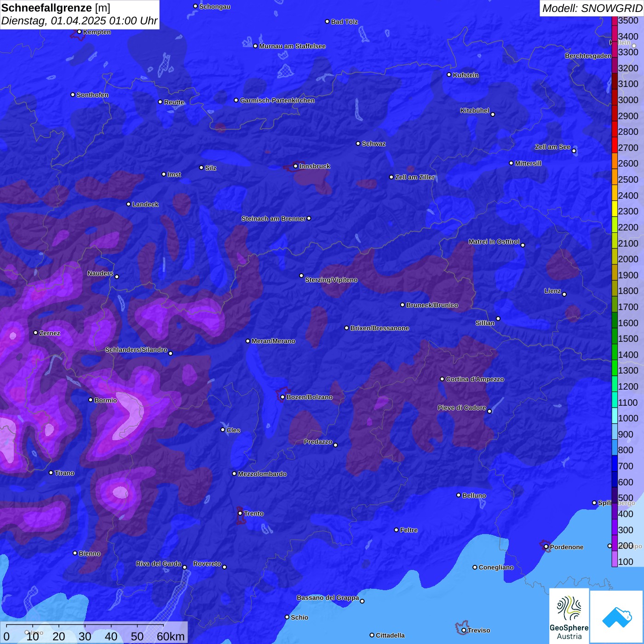The width and height of the screenshot is (644, 644).
Task: Select the Kempten city label
Action: point(97,32)
